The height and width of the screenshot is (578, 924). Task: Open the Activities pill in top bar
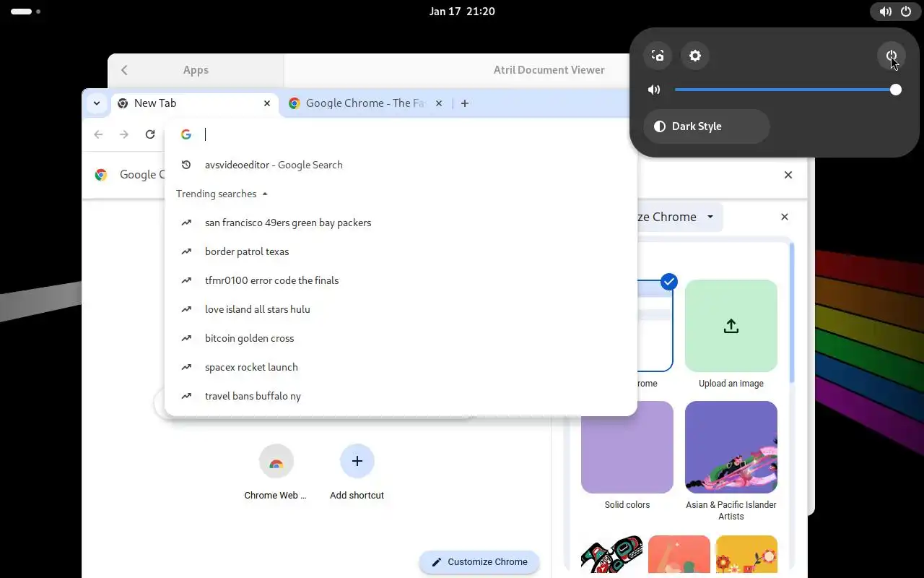click(x=25, y=12)
